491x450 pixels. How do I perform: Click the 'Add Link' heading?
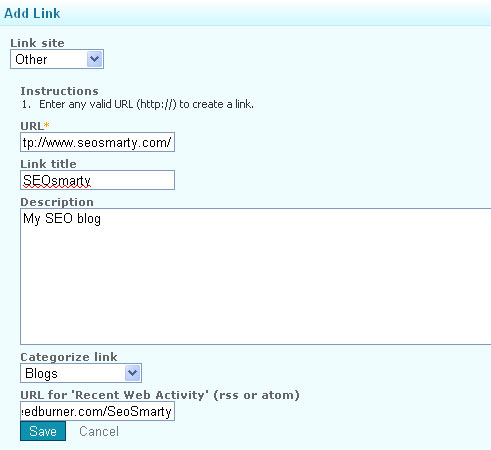point(32,13)
